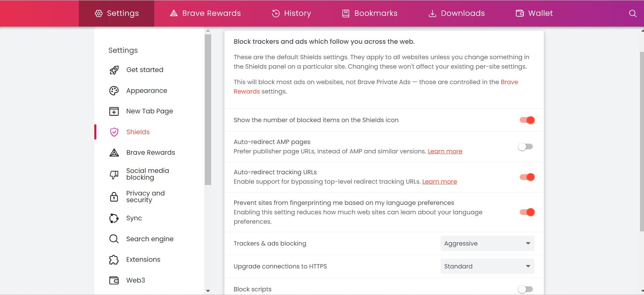Image resolution: width=644 pixels, height=295 pixels.
Task: Select Shields label in sidebar
Action: tap(138, 132)
